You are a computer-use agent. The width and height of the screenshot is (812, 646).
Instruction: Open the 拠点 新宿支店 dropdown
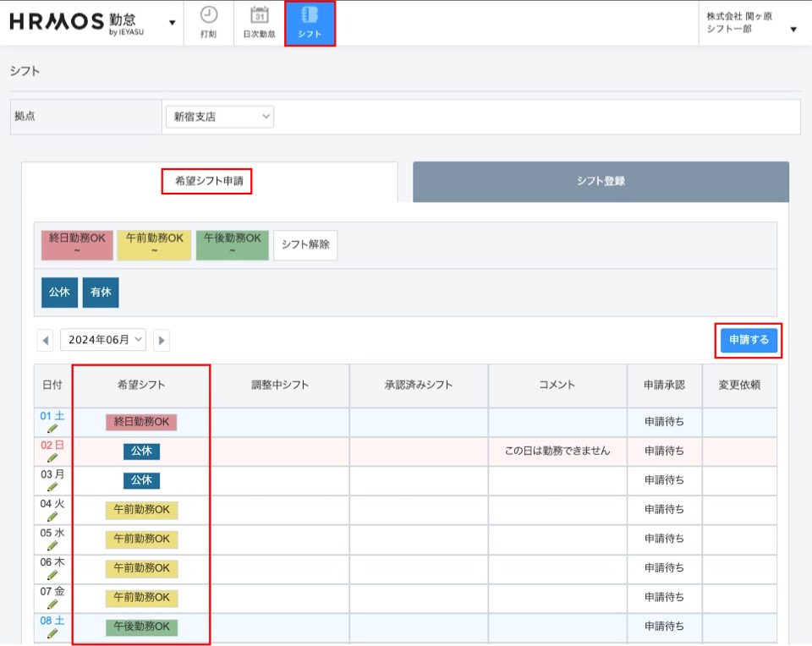pos(219,117)
